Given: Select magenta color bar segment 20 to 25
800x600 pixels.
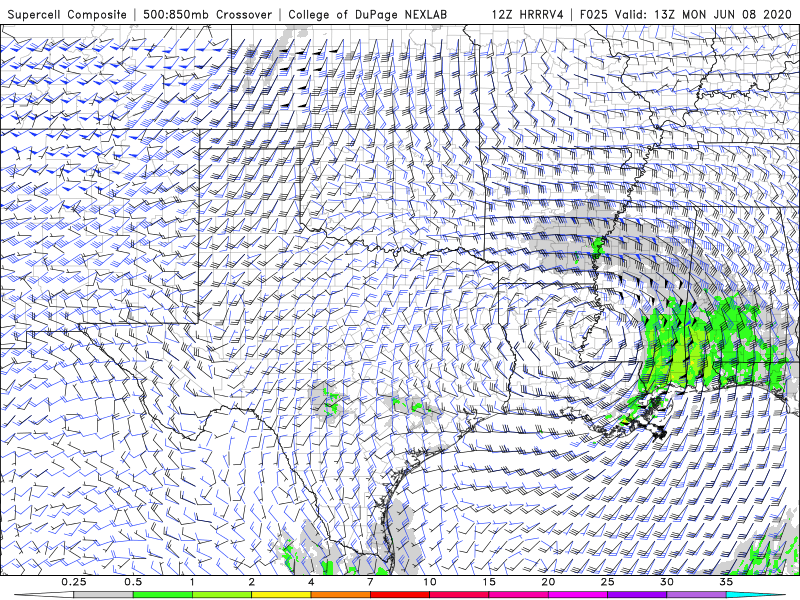Looking at the screenshot, I should (578, 595).
